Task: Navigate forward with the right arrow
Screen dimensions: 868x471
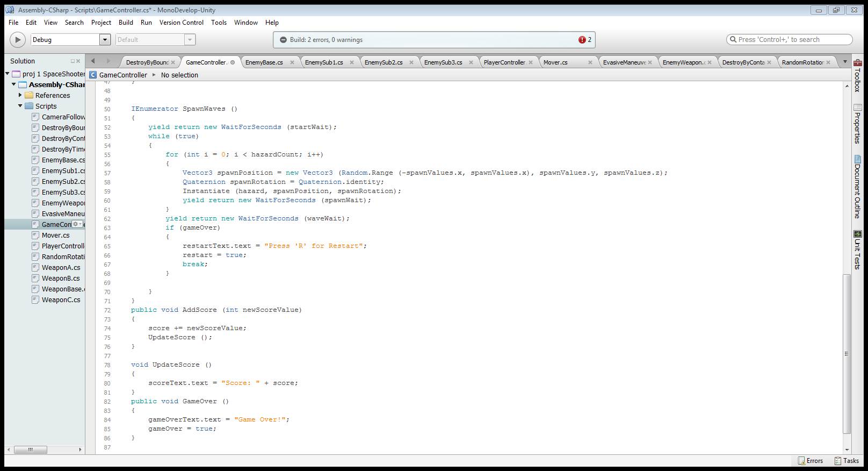Action: coord(108,61)
